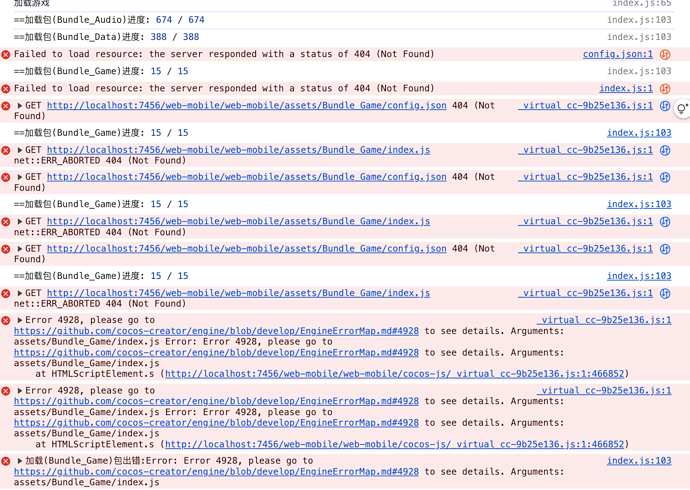Click the red error icon on the config.json:1 row

click(6, 55)
